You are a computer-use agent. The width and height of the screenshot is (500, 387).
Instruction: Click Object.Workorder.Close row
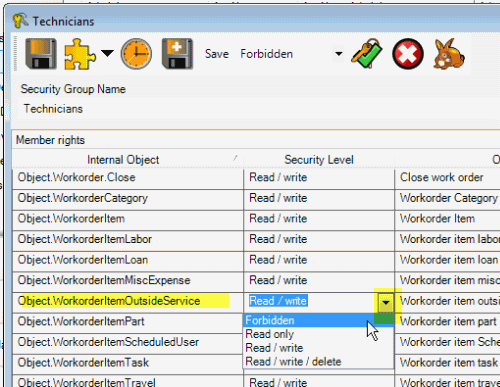click(x=128, y=177)
